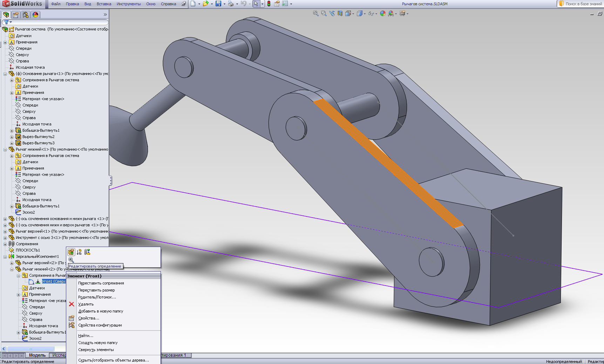604x364 pixels.
Task: Click the Section View icon
Action: coord(340,13)
